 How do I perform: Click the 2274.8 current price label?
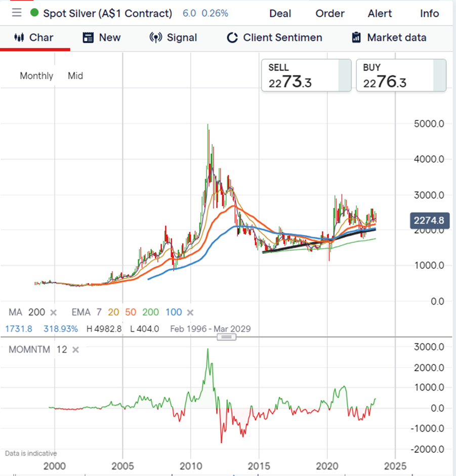click(x=429, y=221)
